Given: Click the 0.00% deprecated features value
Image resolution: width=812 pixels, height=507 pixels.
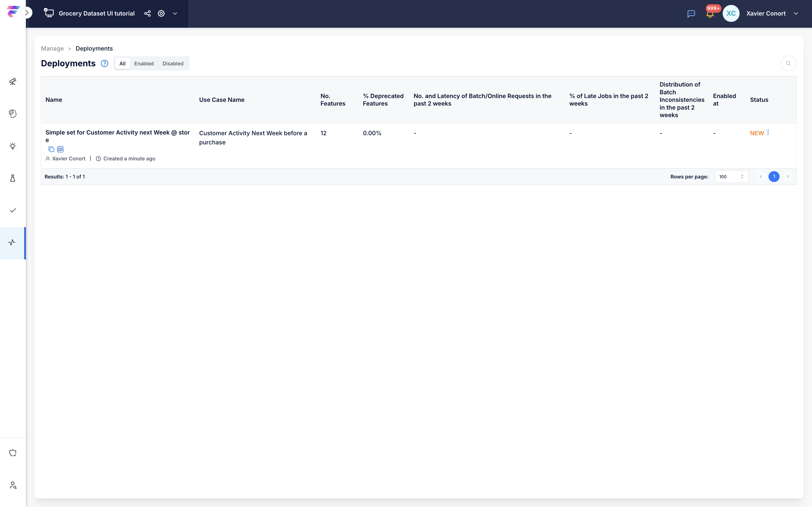Looking at the screenshot, I should (x=372, y=133).
